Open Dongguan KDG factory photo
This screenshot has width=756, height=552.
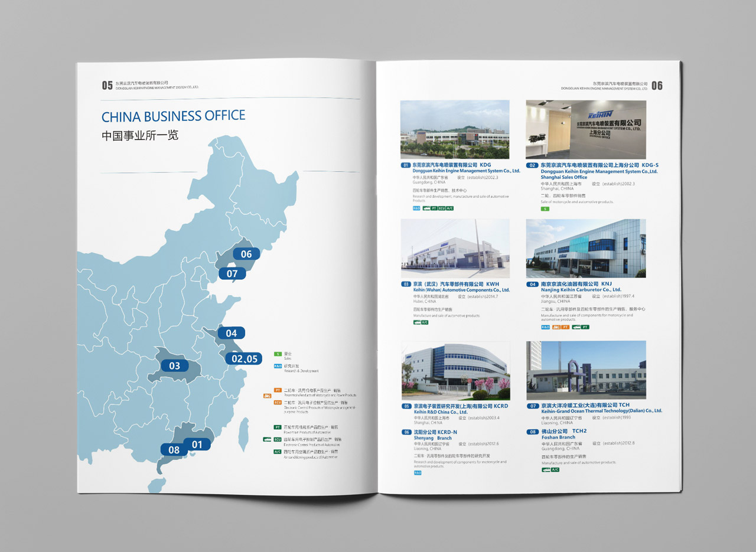click(x=455, y=129)
